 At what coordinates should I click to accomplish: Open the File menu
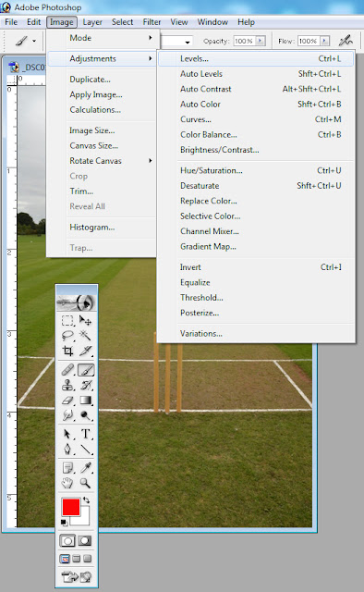click(11, 22)
